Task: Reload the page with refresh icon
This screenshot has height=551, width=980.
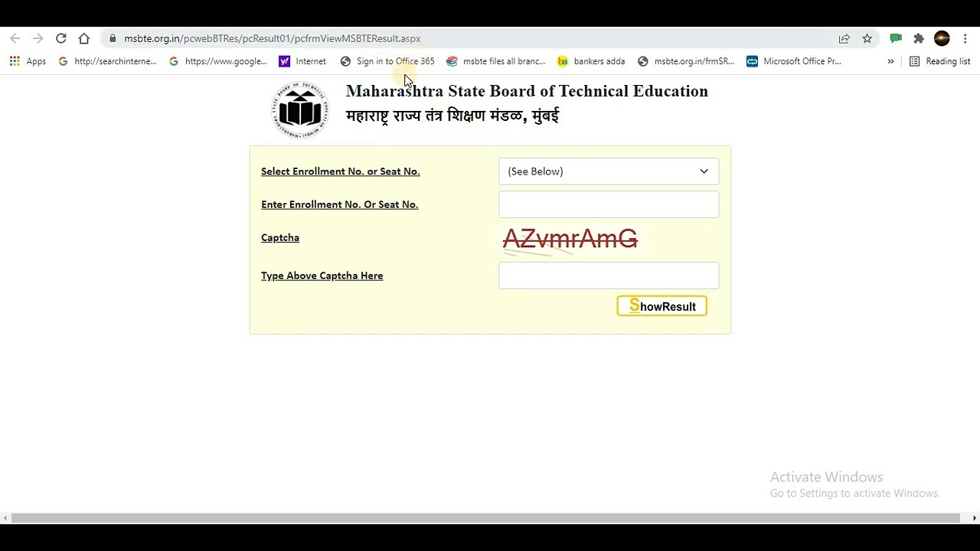Action: (60, 38)
